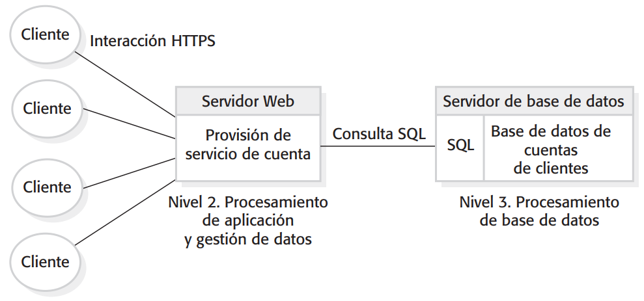644x301 pixels.
Task: Click the 'Provisión de servicio de cuenta' box
Action: pyautogui.click(x=247, y=145)
